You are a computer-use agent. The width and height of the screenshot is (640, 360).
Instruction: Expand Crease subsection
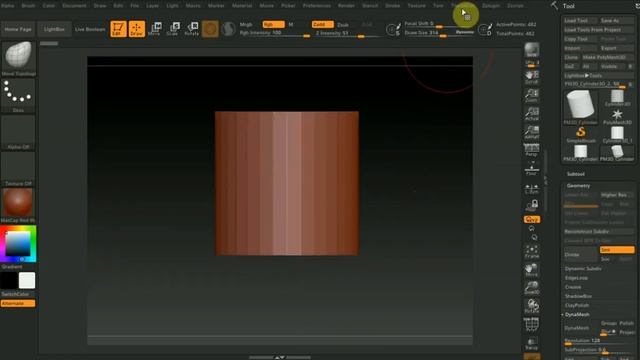pos(573,287)
